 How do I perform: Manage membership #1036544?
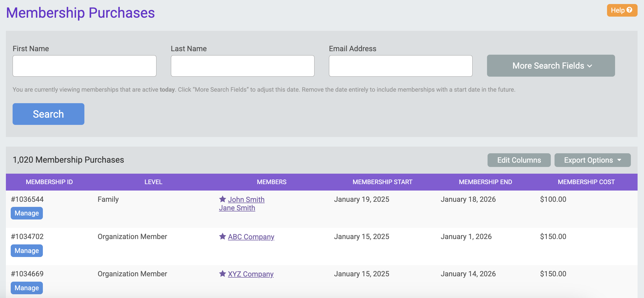(x=27, y=213)
